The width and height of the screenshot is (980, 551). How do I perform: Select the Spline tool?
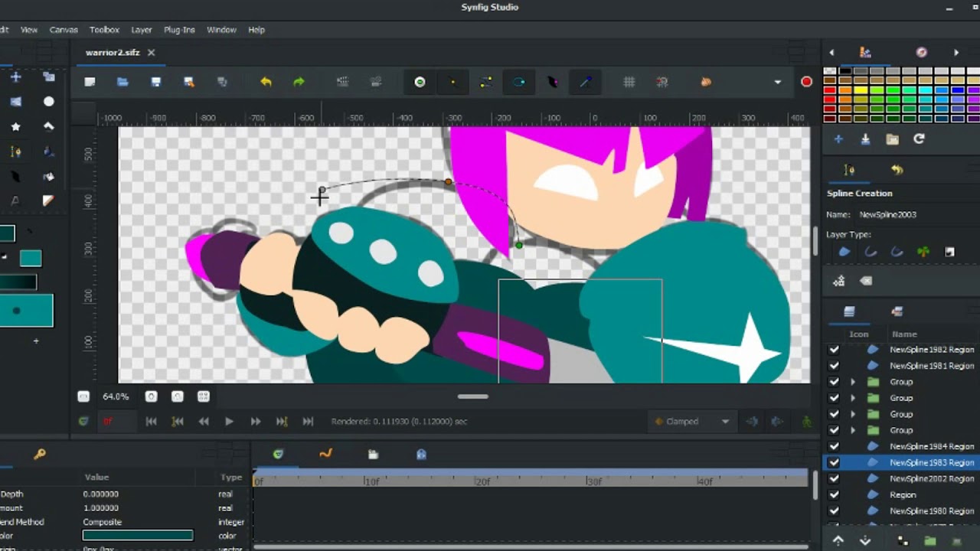[15, 152]
